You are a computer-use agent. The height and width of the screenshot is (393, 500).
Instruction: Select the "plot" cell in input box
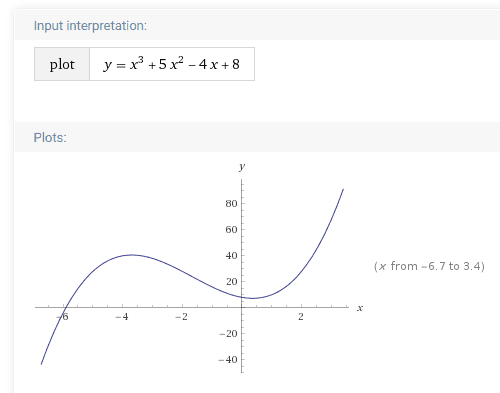(x=62, y=64)
